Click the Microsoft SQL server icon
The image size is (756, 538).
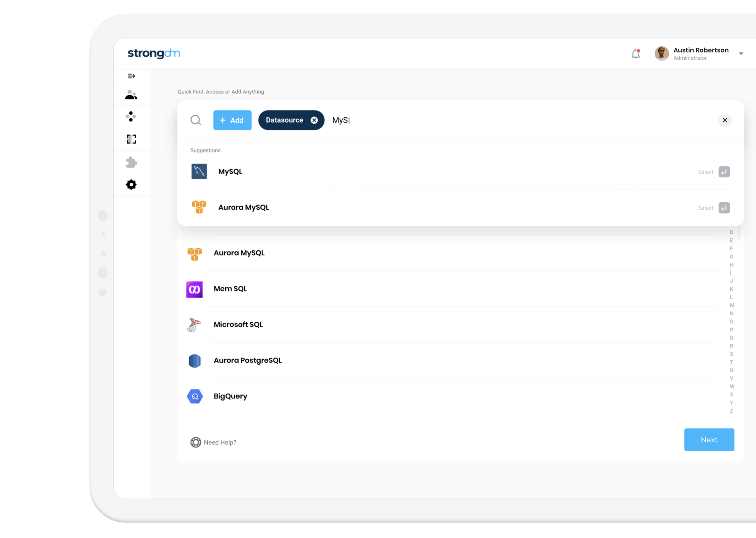click(194, 325)
